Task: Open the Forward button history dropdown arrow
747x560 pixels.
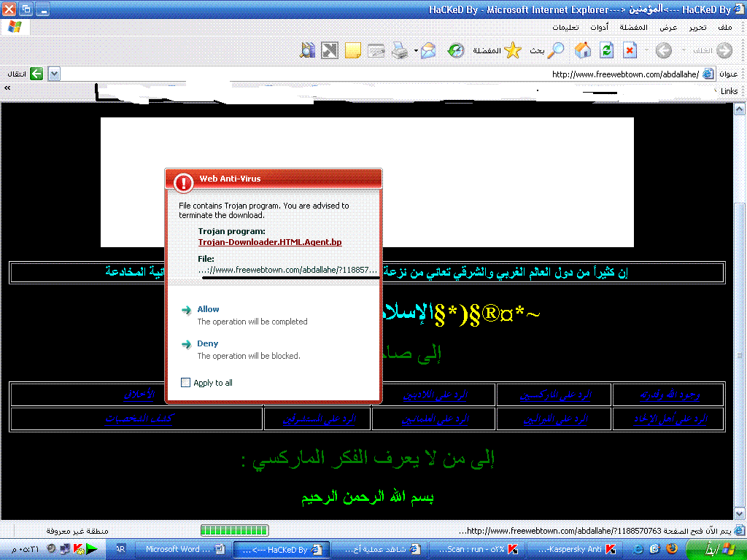Action: click(x=646, y=50)
